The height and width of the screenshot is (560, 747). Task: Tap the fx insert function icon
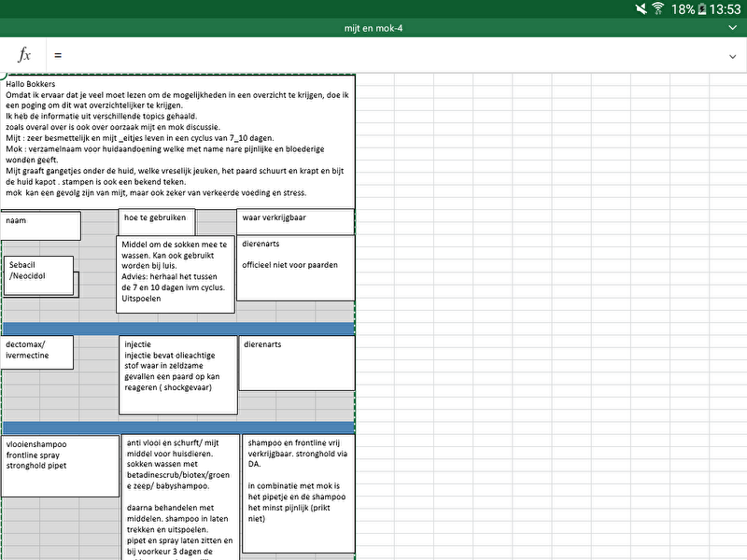[24, 55]
